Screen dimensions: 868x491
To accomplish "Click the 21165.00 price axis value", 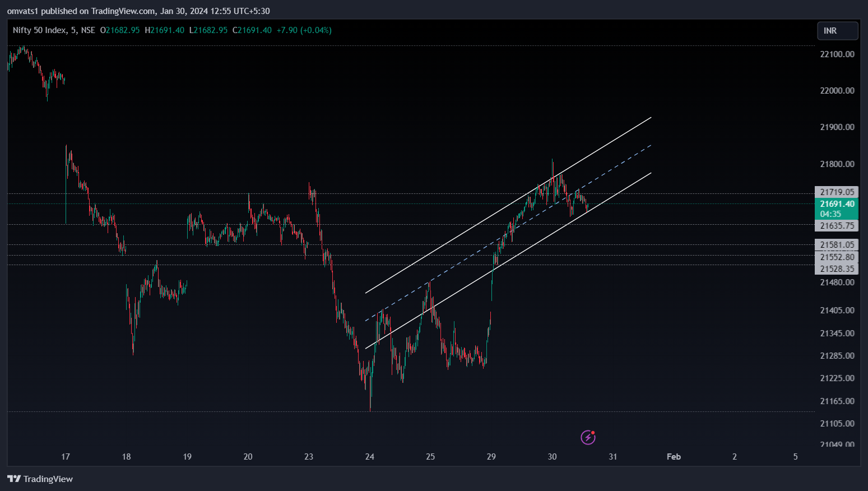I will pos(837,401).
